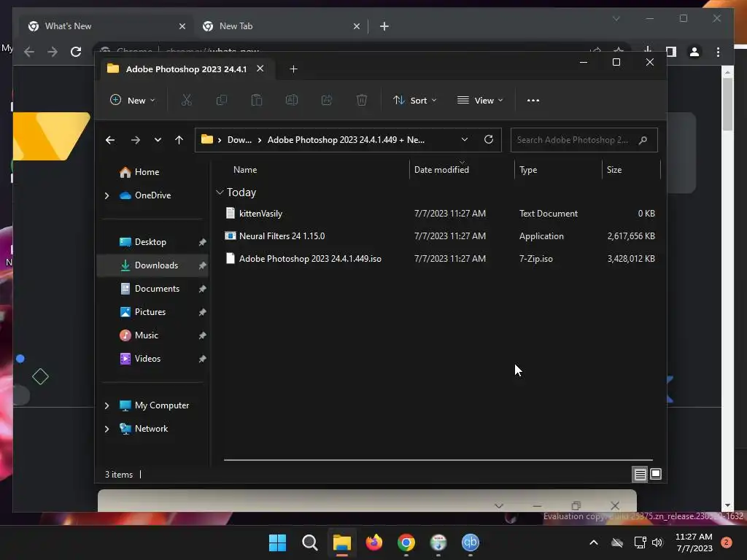
Task: Collapse the Today group
Action: click(220, 192)
